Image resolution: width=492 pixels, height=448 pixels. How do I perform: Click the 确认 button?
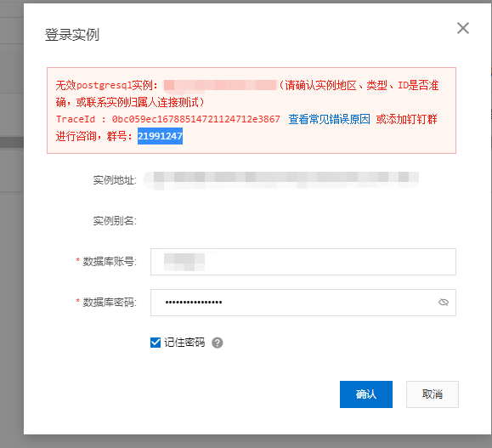tap(366, 394)
